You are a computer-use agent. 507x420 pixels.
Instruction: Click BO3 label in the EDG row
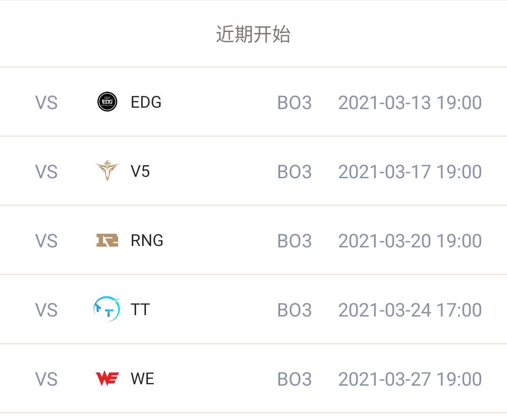(x=294, y=103)
